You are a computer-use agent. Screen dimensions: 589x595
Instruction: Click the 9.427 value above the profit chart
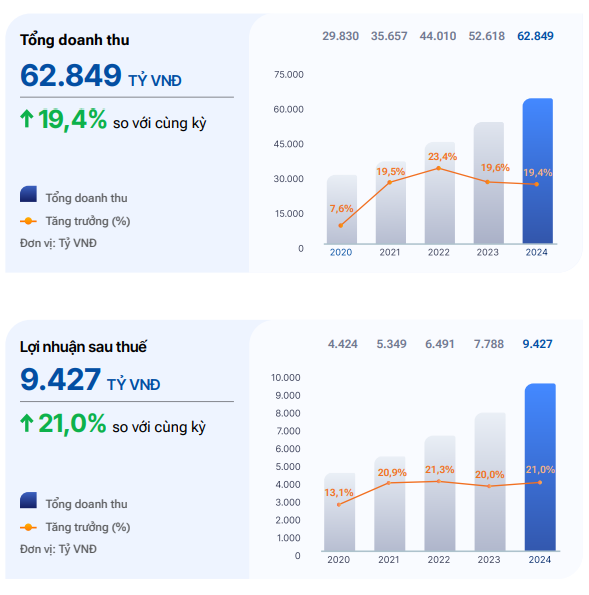537,344
